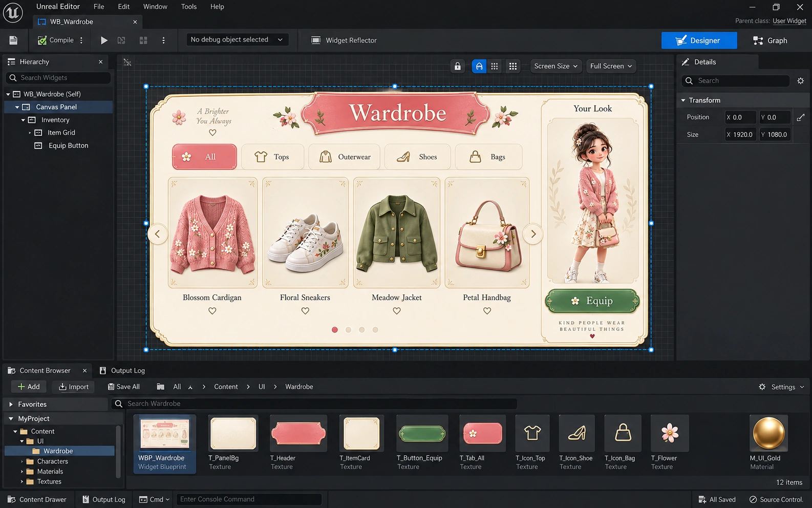Open Cmd console type dropdown
The width and height of the screenshot is (812, 508).
click(x=155, y=499)
